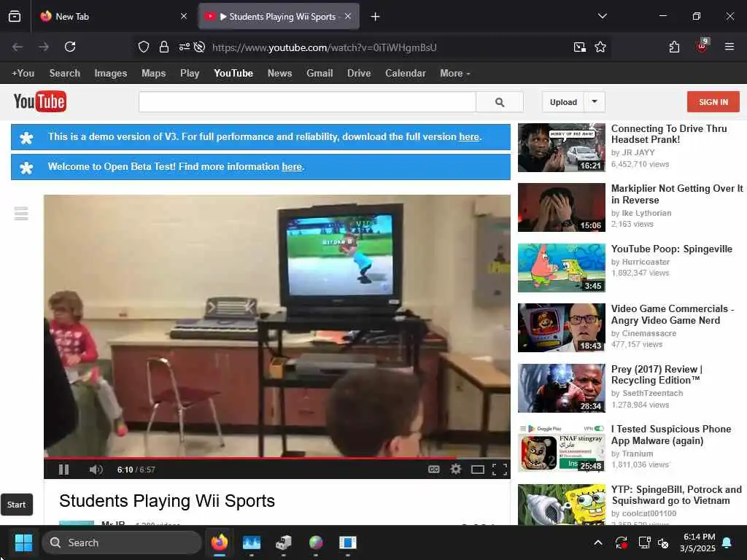Open Gmail in the Google bar

point(320,74)
